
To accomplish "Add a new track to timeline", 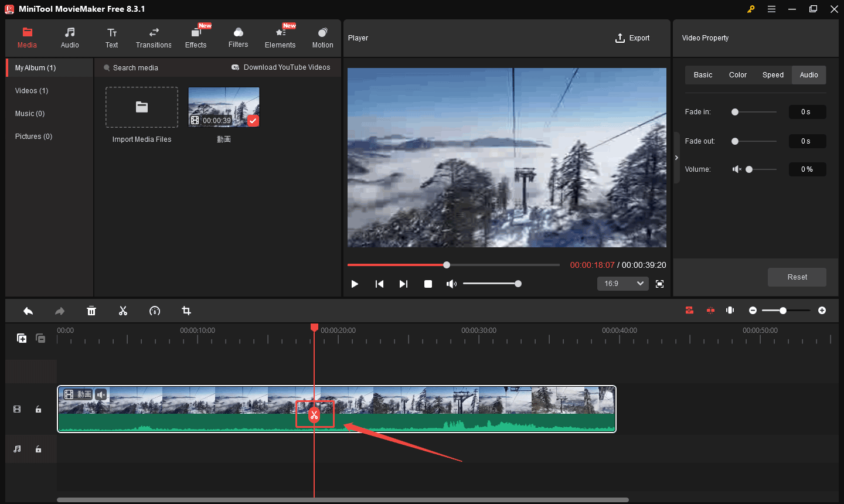I will (x=22, y=338).
